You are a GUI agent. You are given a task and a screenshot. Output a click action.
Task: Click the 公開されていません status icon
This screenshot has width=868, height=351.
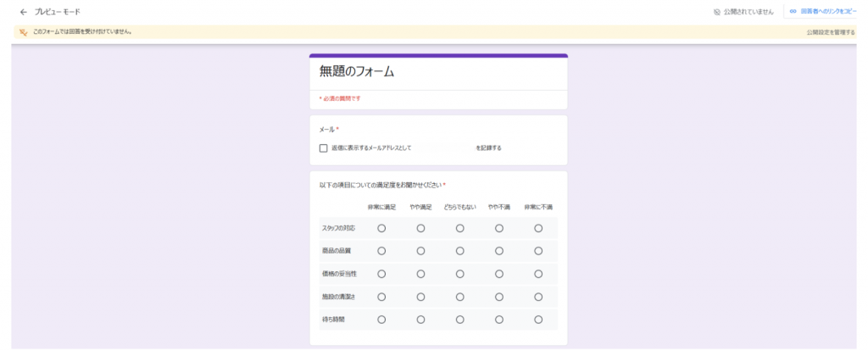tap(716, 13)
